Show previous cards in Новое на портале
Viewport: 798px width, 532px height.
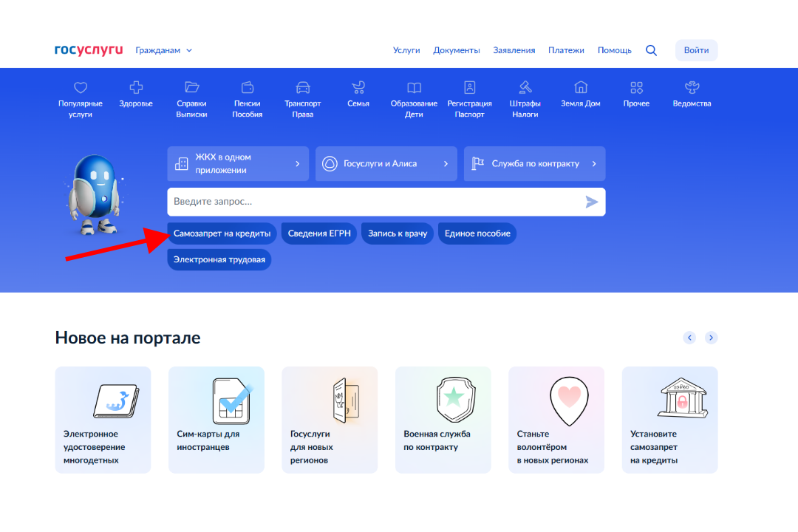point(689,338)
